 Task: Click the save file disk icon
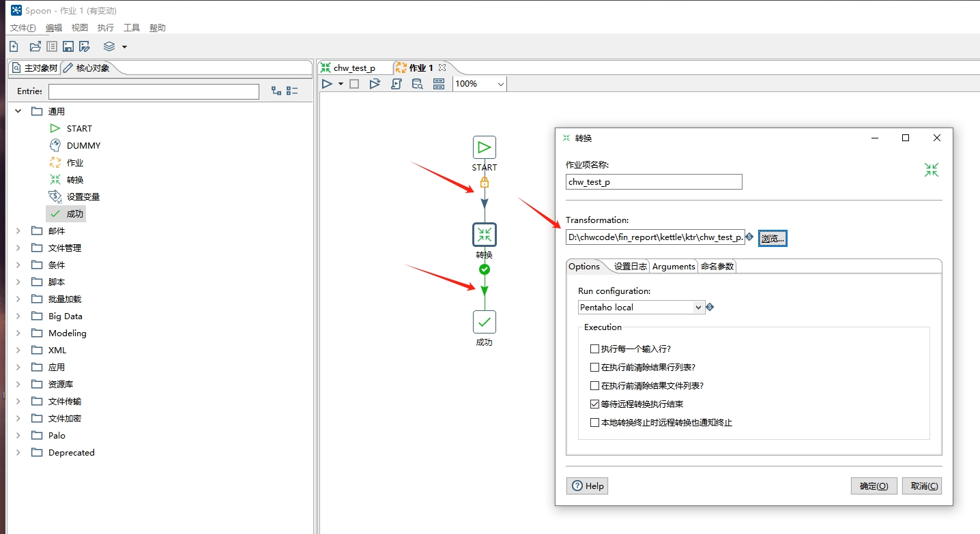pyautogui.click(x=68, y=46)
